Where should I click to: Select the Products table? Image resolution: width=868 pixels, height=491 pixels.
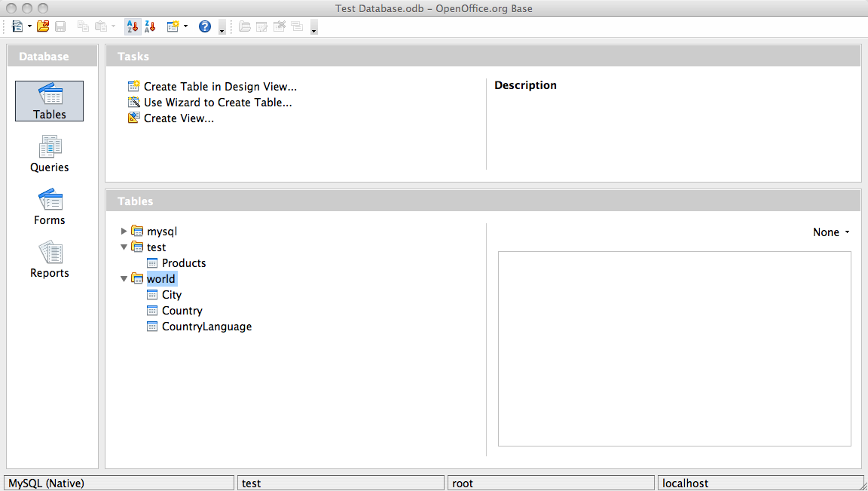click(x=184, y=263)
